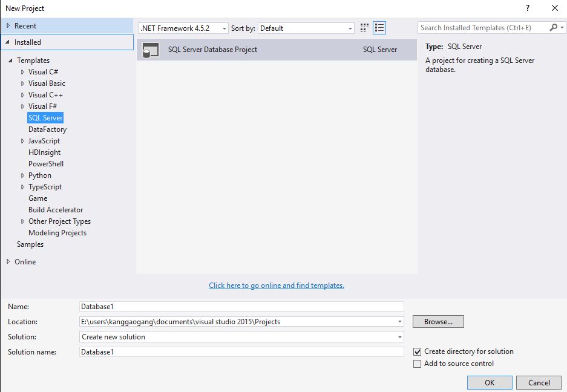Screen dimensions: 567x392
Task: Click the Cancel button
Action: pyautogui.click(x=539, y=382)
